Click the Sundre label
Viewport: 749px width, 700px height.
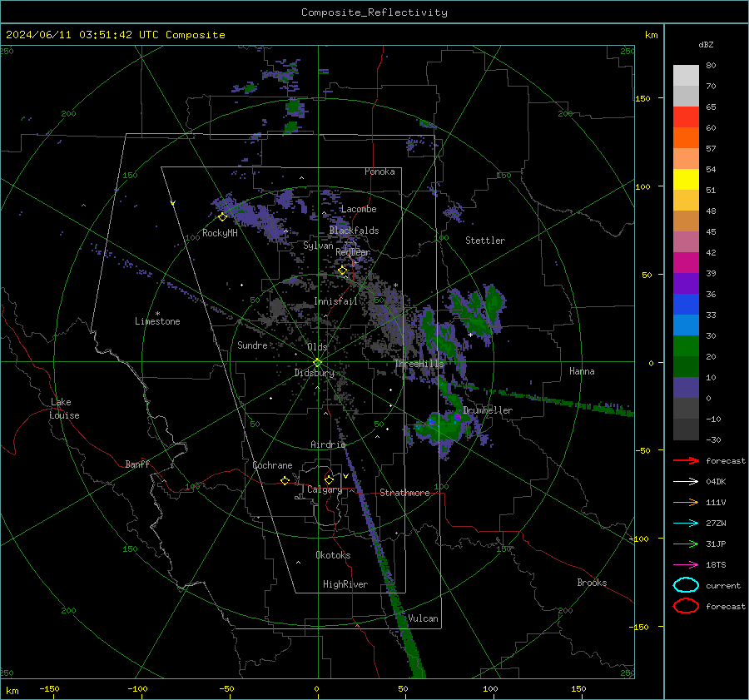252,345
